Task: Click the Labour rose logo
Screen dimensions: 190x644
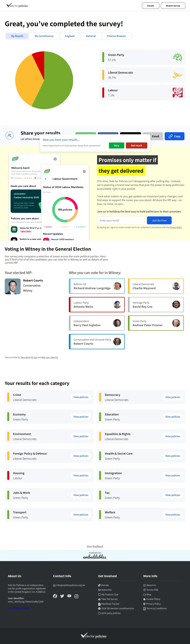Action: 177,93
